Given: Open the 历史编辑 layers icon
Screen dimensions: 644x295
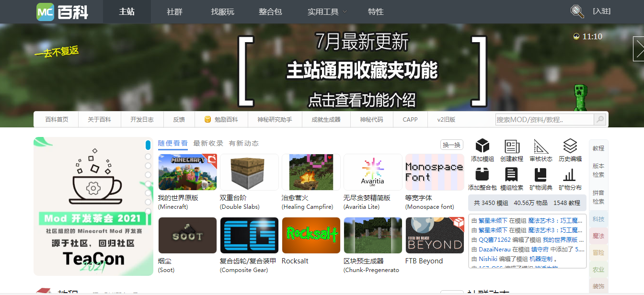Looking at the screenshot, I should (570, 146).
